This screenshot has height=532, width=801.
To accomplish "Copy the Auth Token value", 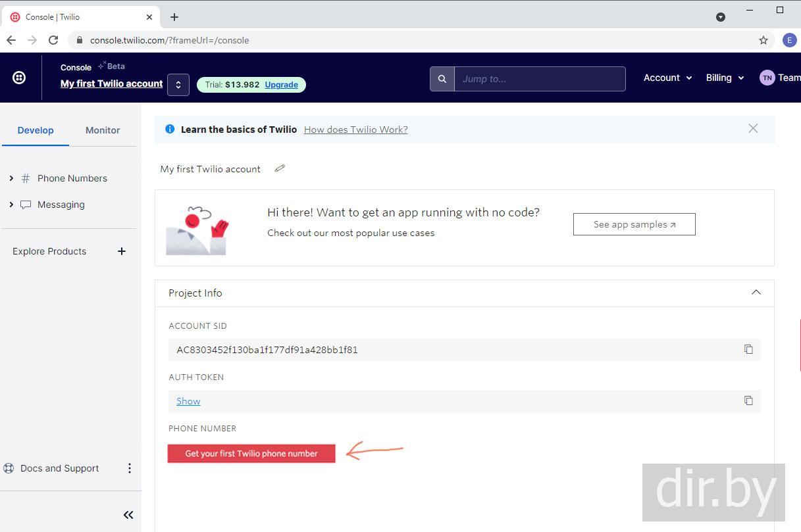I will coord(748,400).
